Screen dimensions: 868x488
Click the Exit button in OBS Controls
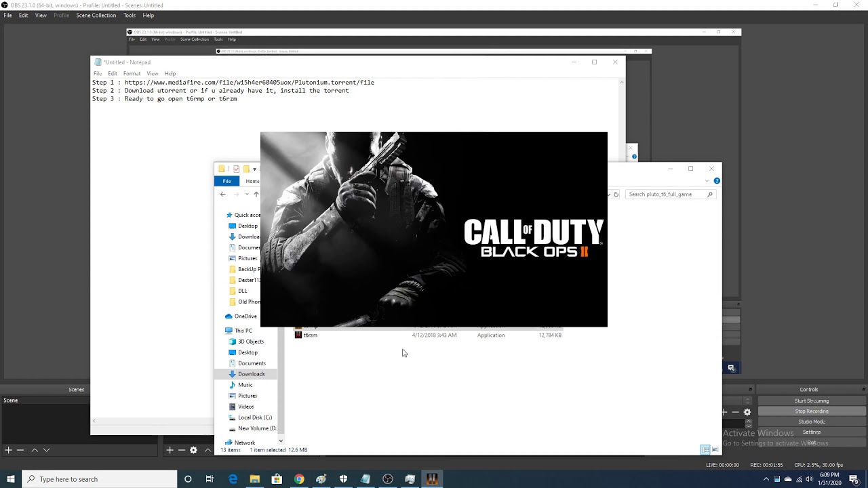pos(812,443)
